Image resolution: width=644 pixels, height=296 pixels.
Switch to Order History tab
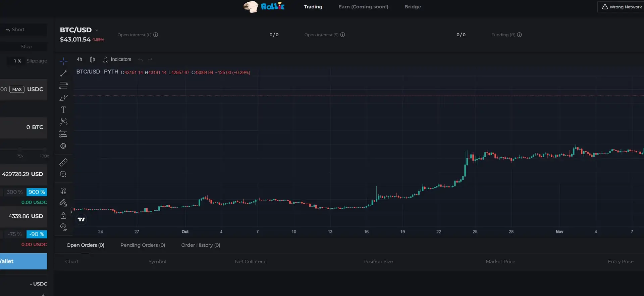tap(201, 245)
